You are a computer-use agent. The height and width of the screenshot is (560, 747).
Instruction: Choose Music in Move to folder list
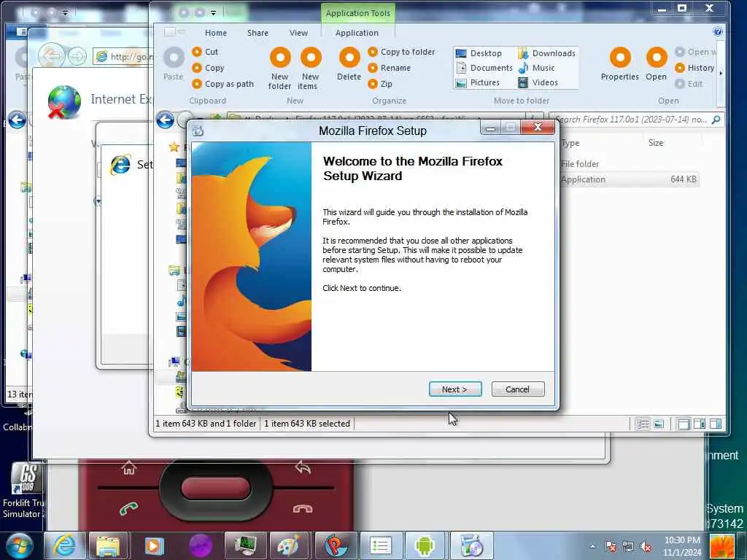pyautogui.click(x=536, y=68)
